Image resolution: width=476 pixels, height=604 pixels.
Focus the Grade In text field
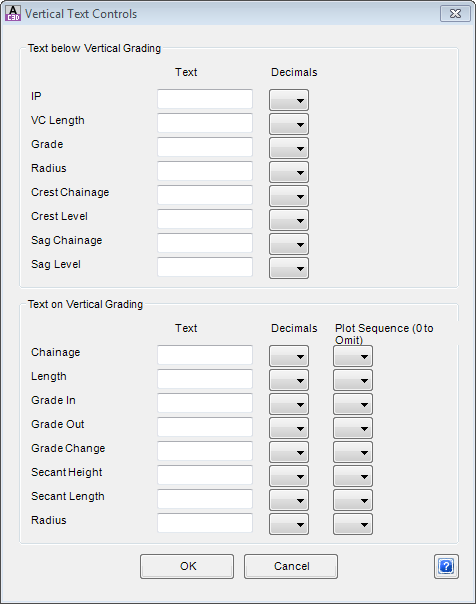point(205,403)
